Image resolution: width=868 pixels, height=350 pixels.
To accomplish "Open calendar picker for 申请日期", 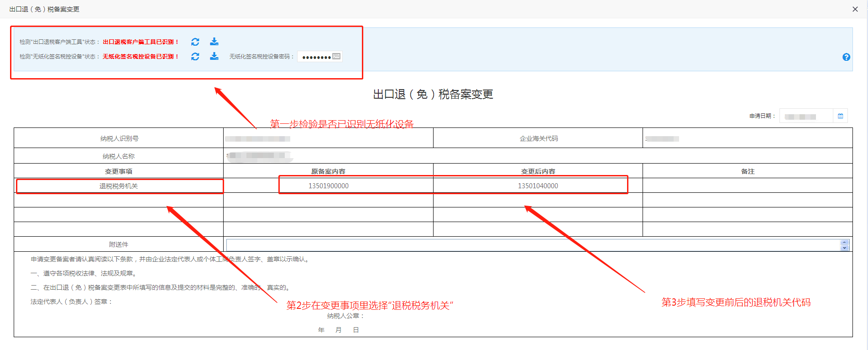I will [x=840, y=116].
